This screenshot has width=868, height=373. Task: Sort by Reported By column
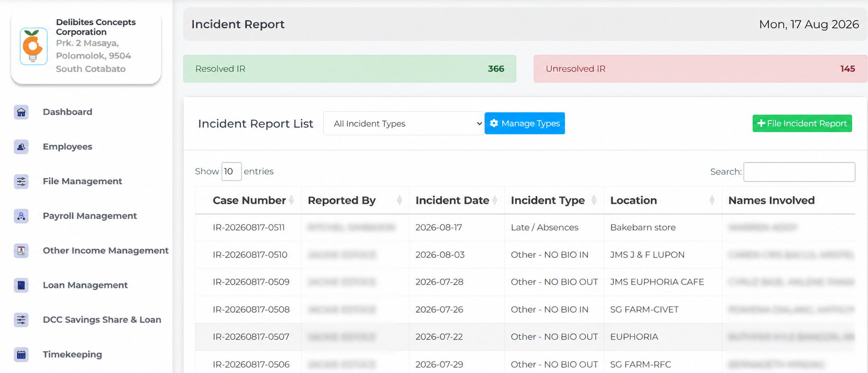[x=355, y=201]
